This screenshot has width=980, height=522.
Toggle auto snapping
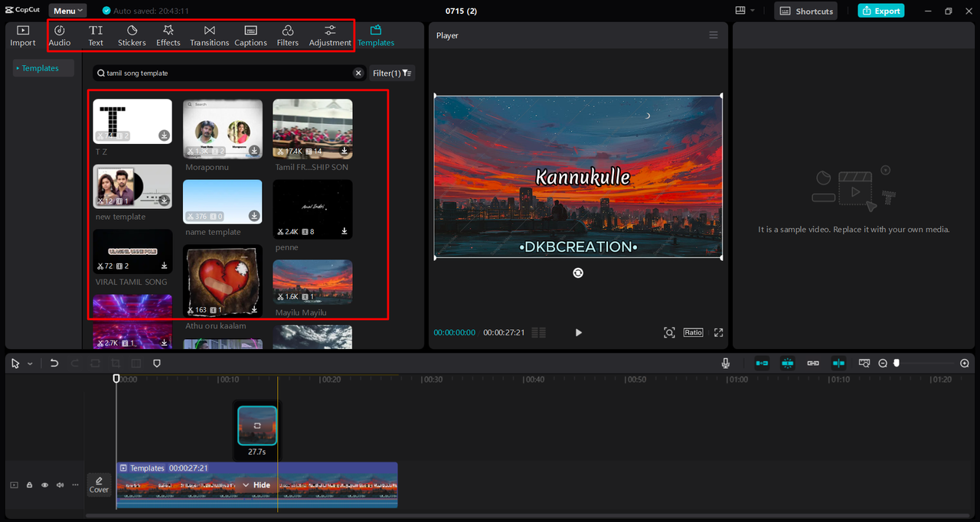coord(788,364)
